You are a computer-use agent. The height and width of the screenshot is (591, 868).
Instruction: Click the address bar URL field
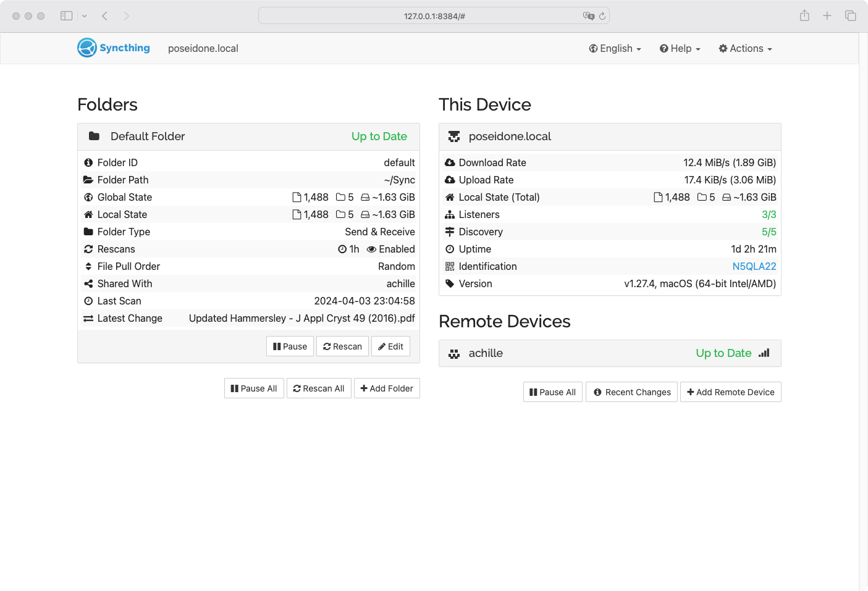434,16
